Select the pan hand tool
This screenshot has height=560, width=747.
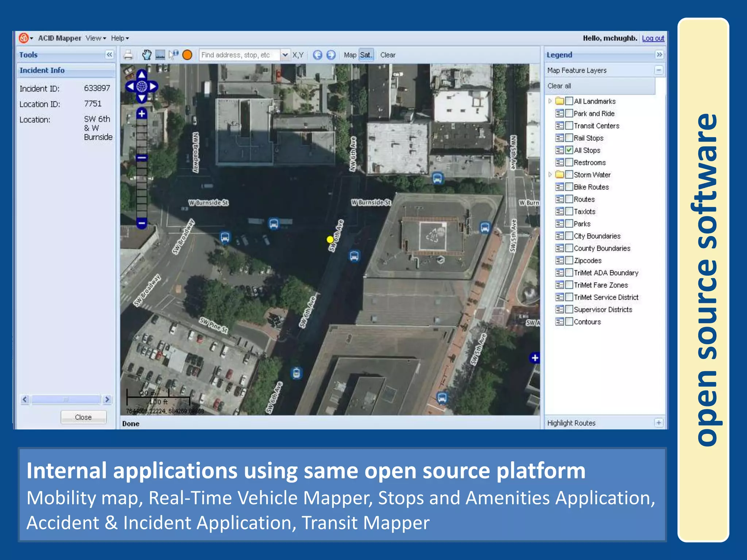[147, 55]
